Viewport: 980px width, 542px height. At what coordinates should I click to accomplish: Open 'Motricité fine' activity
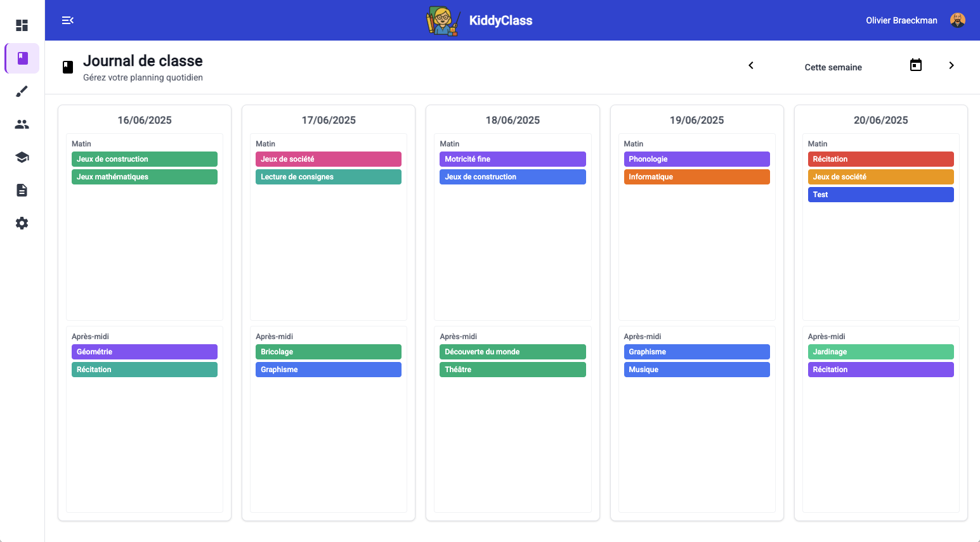(513, 159)
